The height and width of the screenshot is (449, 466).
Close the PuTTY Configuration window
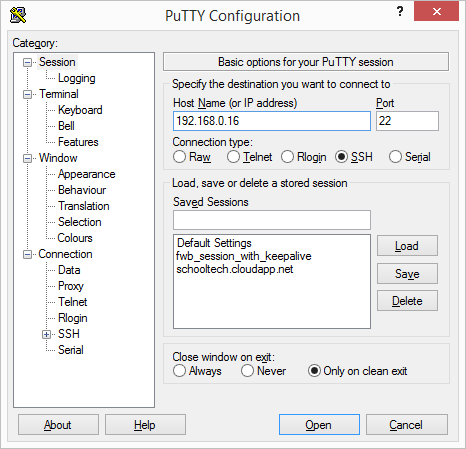coord(436,11)
